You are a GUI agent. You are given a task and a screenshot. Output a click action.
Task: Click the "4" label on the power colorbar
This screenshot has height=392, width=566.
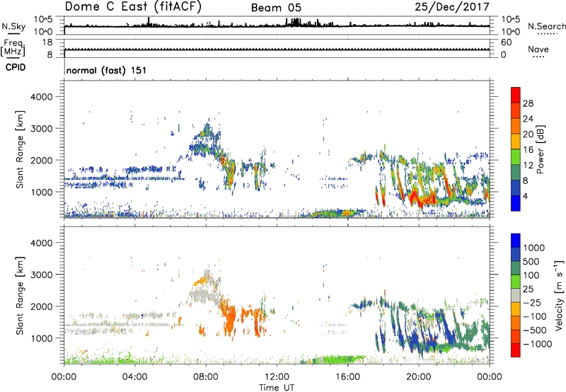pyautogui.click(x=526, y=197)
